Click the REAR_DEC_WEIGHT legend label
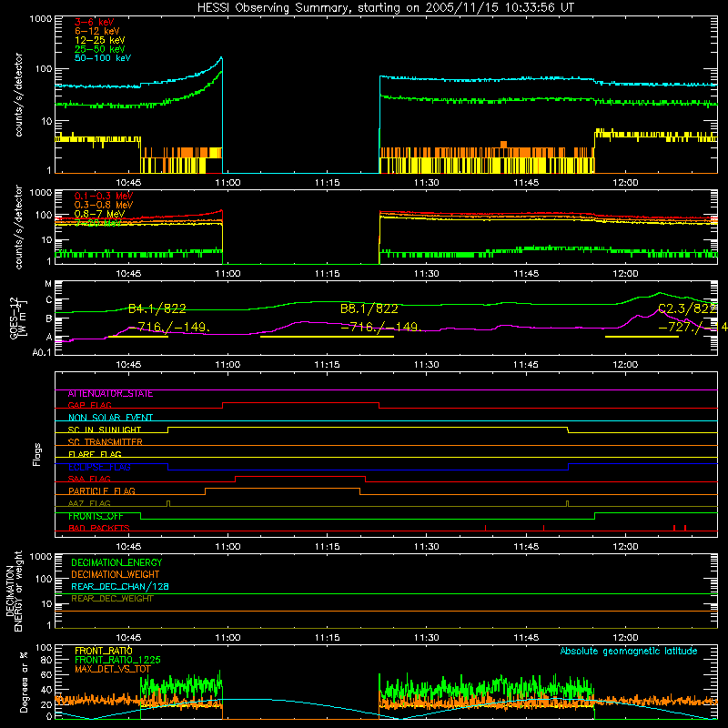 pyautogui.click(x=112, y=599)
